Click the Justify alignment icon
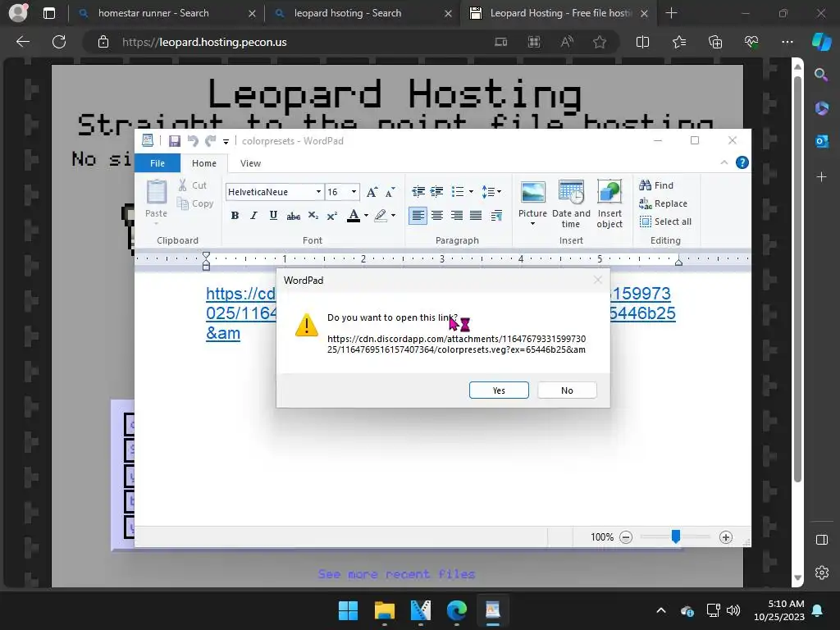This screenshot has height=630, width=840. click(476, 216)
